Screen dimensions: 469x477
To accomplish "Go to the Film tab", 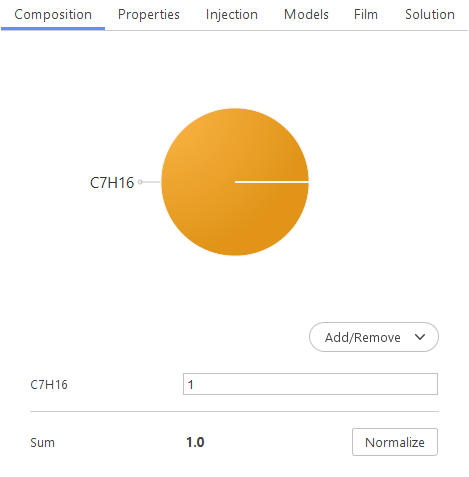I will pos(366,15).
